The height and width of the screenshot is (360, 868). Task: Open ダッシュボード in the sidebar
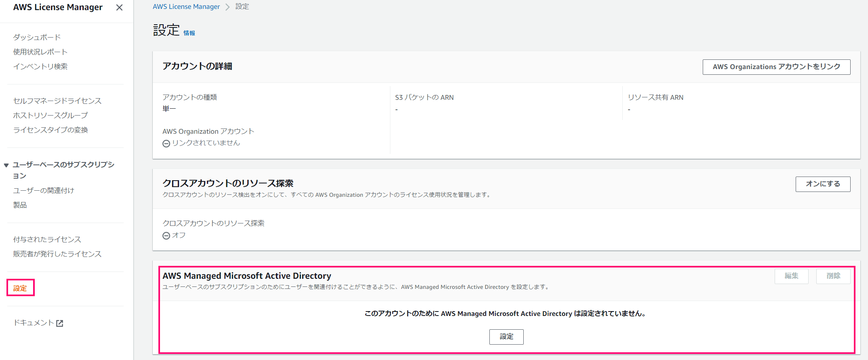point(37,37)
